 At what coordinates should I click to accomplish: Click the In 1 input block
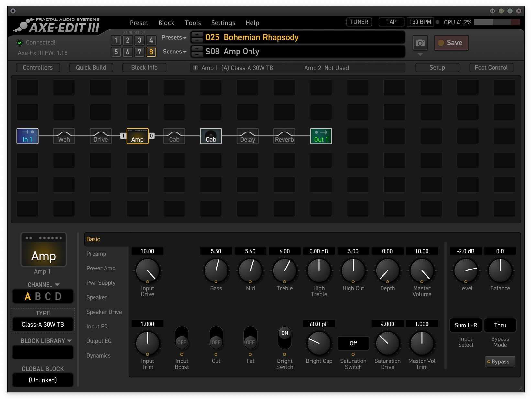[x=27, y=136]
